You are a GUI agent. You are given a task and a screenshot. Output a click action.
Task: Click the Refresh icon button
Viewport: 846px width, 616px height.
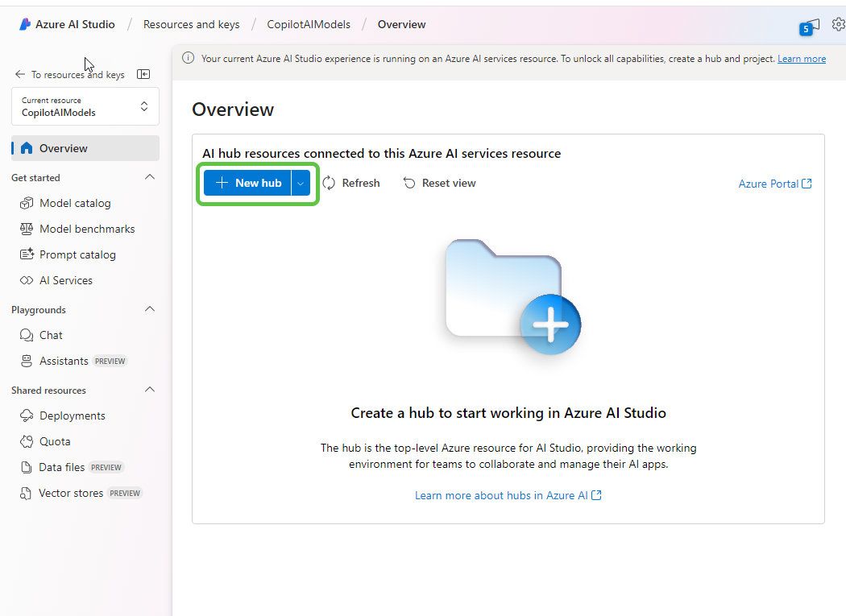click(x=329, y=183)
